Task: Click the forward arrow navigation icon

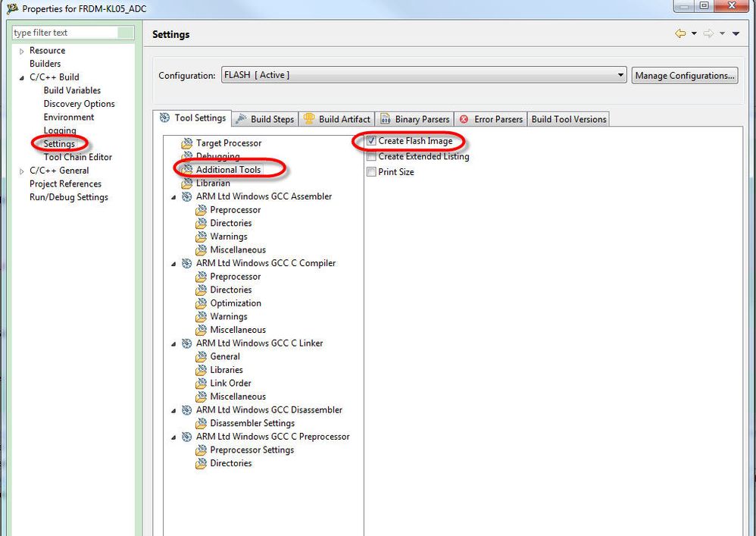Action: (708, 33)
